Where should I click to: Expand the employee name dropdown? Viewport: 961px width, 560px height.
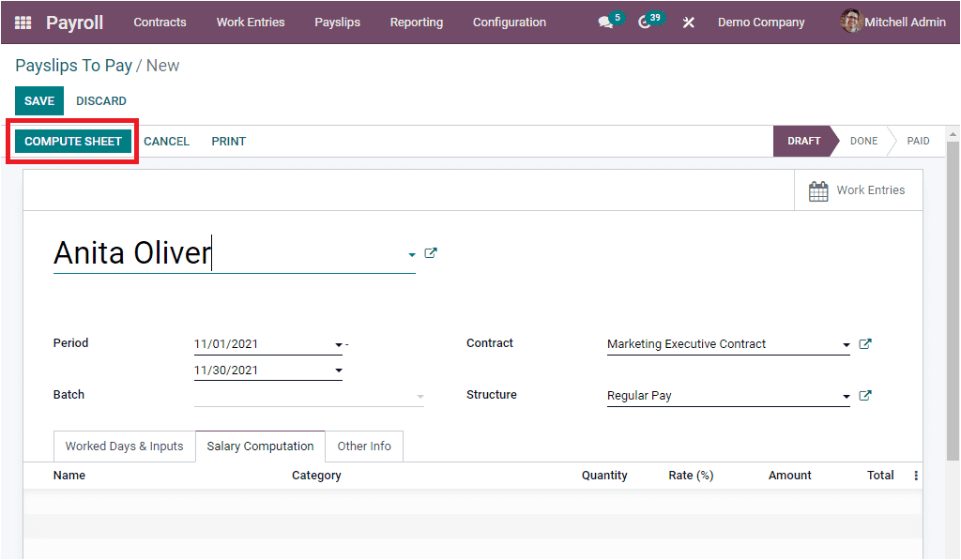(411, 253)
